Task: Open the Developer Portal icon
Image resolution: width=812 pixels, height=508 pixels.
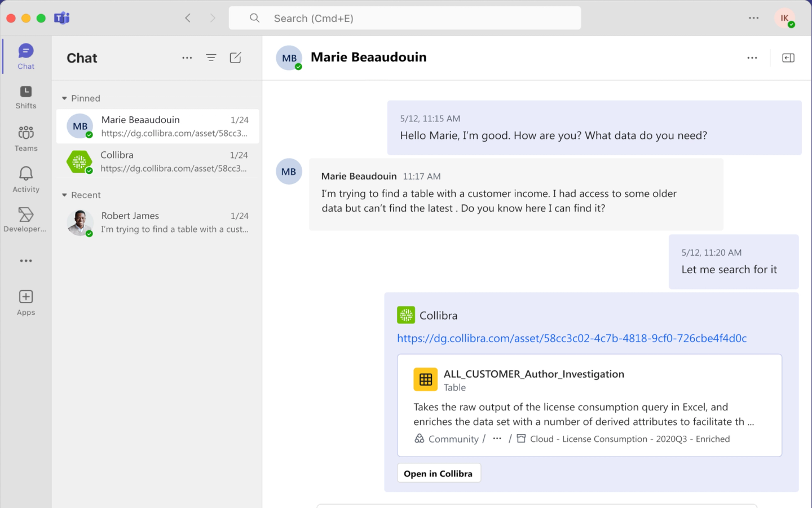Action: pos(26,219)
